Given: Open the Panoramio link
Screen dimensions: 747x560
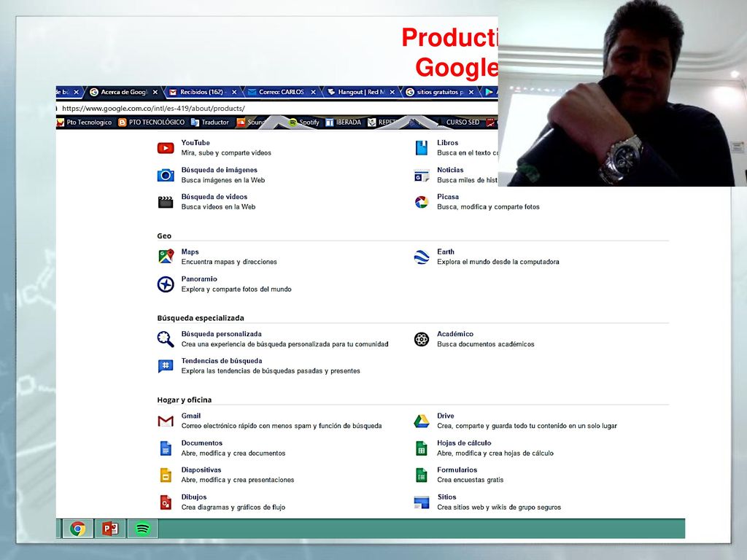Looking at the screenshot, I should pos(199,279).
